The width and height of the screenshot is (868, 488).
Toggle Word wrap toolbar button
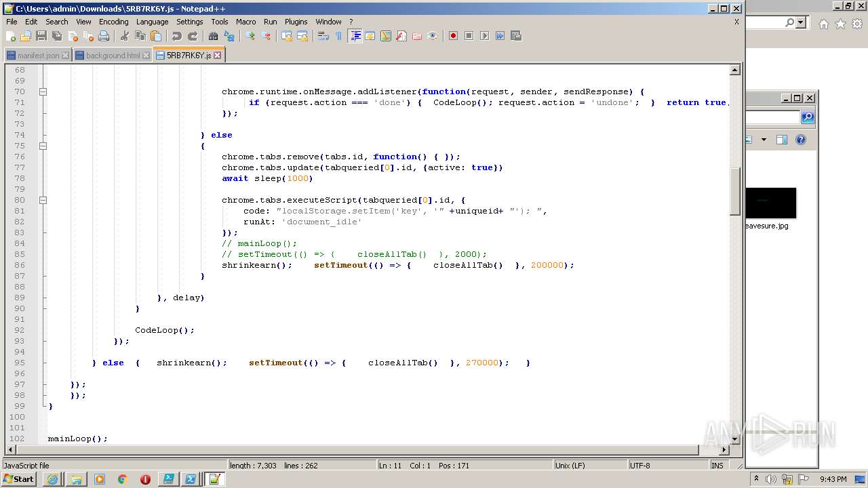(323, 36)
